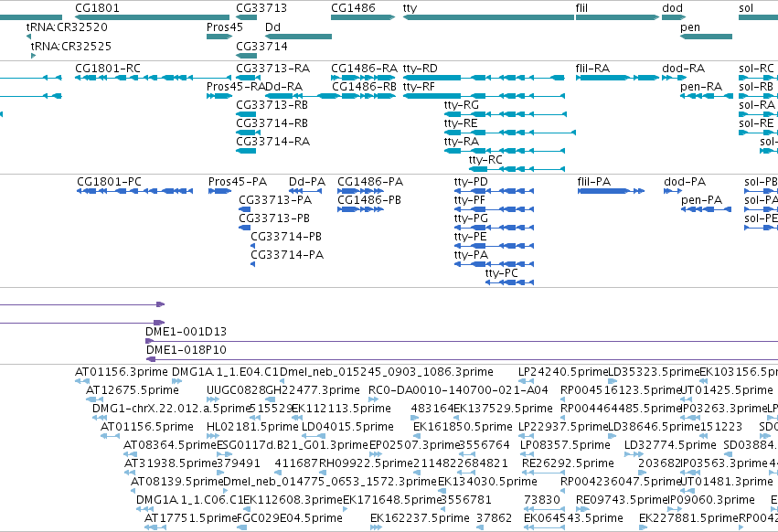Click the CG1486-RB transcript label
778x532 pixels.
click(x=364, y=87)
